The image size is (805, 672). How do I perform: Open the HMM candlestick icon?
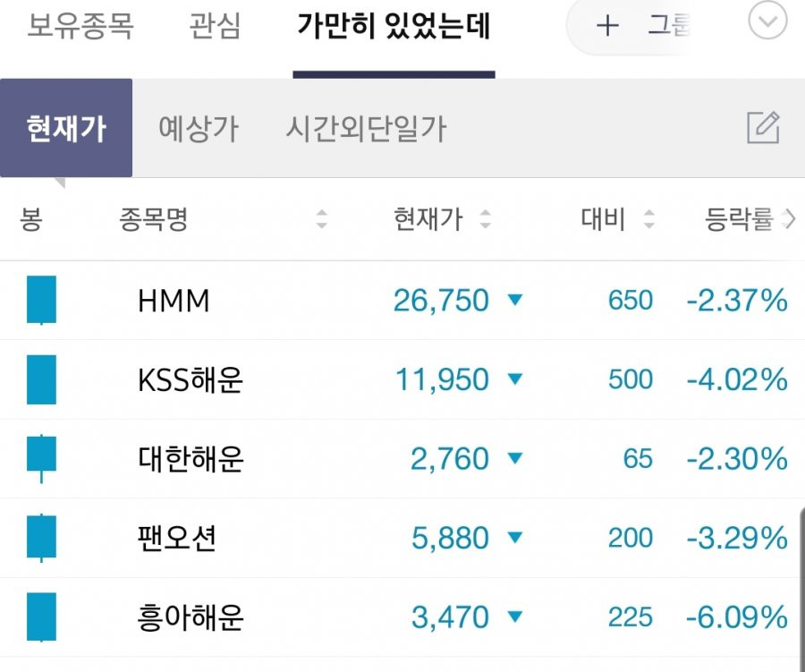tap(41, 300)
